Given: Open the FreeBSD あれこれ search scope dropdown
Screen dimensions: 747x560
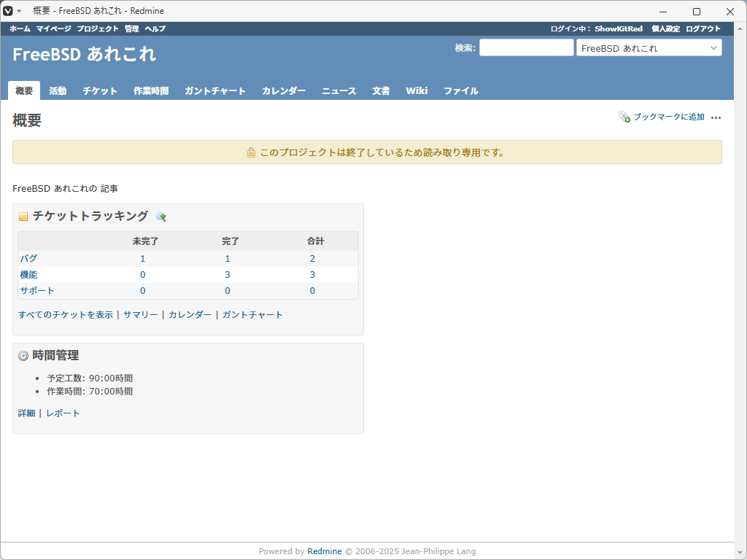Looking at the screenshot, I should click(x=649, y=47).
